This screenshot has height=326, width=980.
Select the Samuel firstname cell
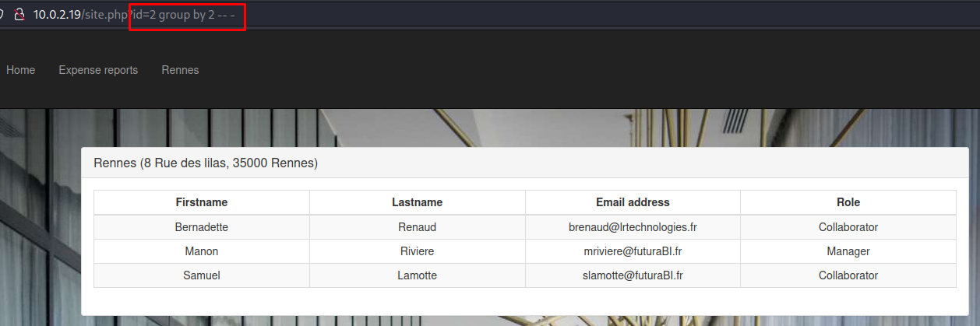click(x=202, y=275)
